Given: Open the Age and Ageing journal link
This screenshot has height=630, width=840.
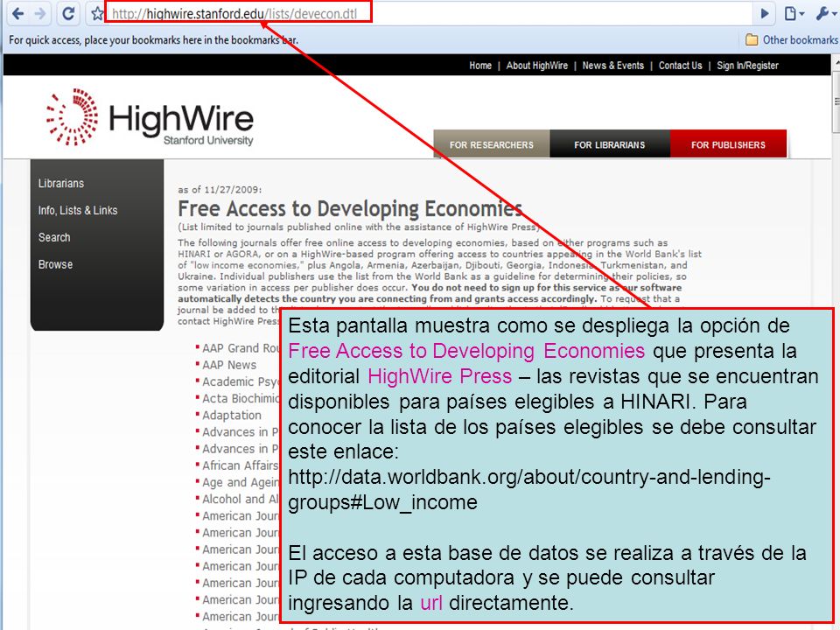Looking at the screenshot, I should click(x=241, y=482).
